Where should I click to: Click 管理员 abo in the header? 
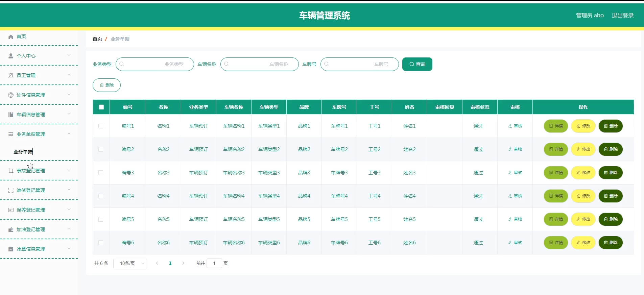[590, 15]
